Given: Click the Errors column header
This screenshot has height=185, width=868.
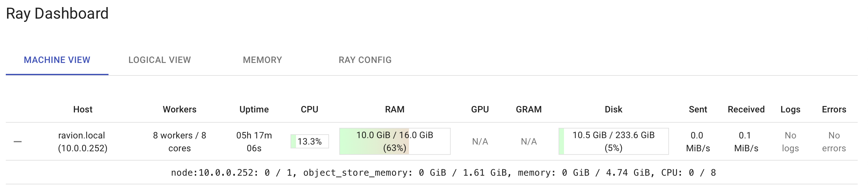Looking at the screenshot, I should [x=834, y=109].
